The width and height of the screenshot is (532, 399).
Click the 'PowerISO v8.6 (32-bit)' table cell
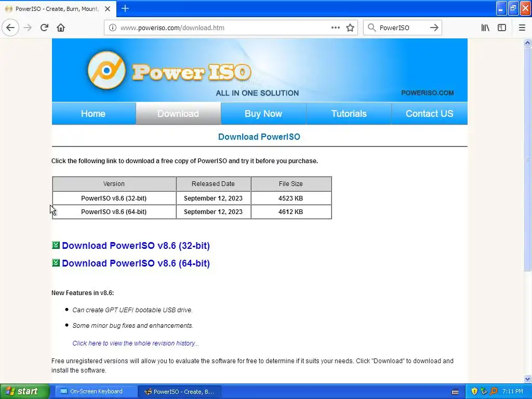click(x=114, y=198)
